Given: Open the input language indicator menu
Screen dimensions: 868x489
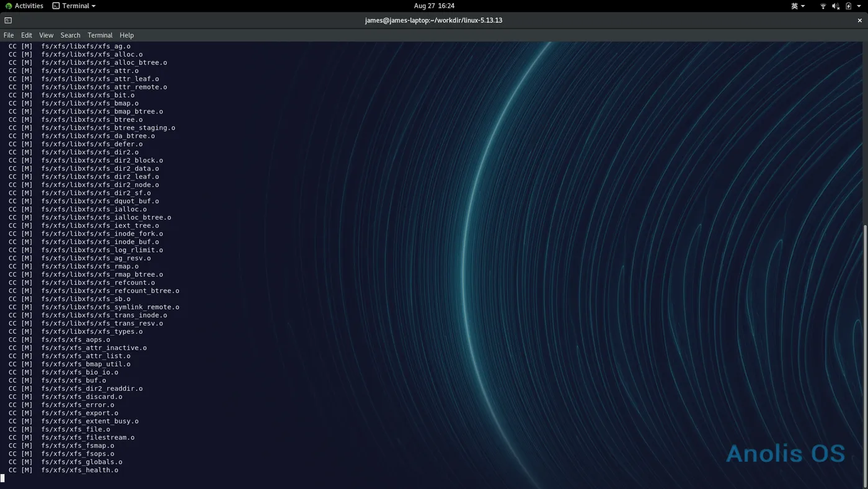Looking at the screenshot, I should tap(798, 6).
